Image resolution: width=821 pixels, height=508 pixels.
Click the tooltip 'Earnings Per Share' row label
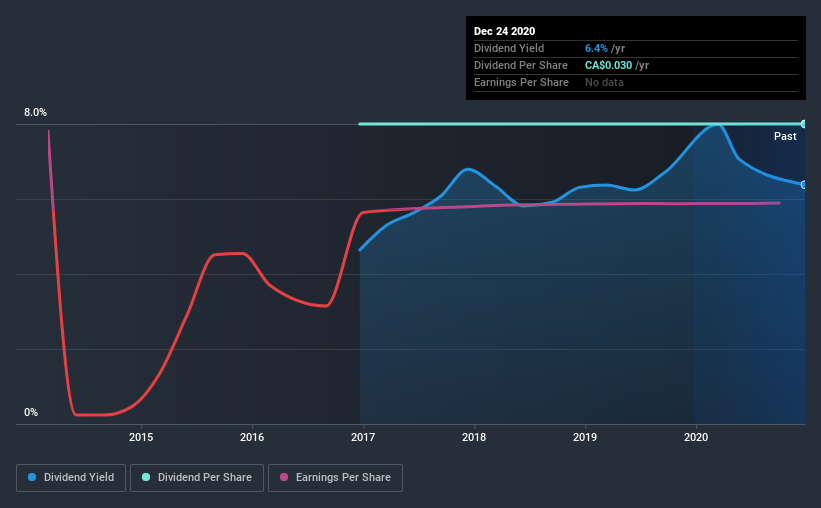tap(521, 82)
